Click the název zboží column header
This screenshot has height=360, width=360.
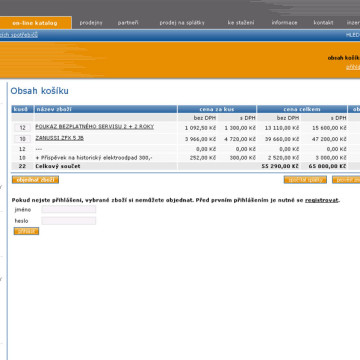(x=106, y=109)
